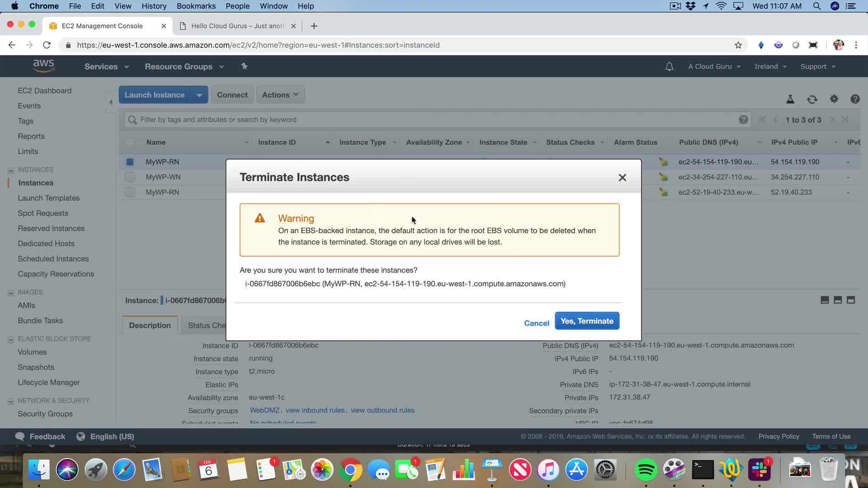Open the settings gear icon

pyautogui.click(x=834, y=99)
